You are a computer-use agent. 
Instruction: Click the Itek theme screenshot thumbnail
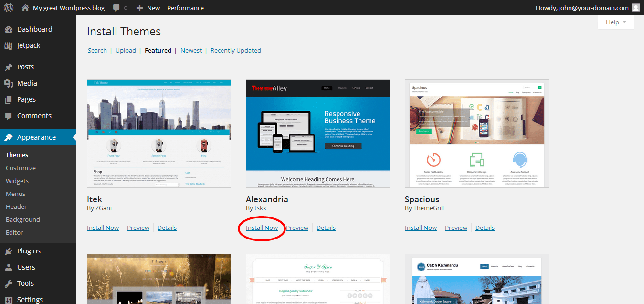coord(159,133)
